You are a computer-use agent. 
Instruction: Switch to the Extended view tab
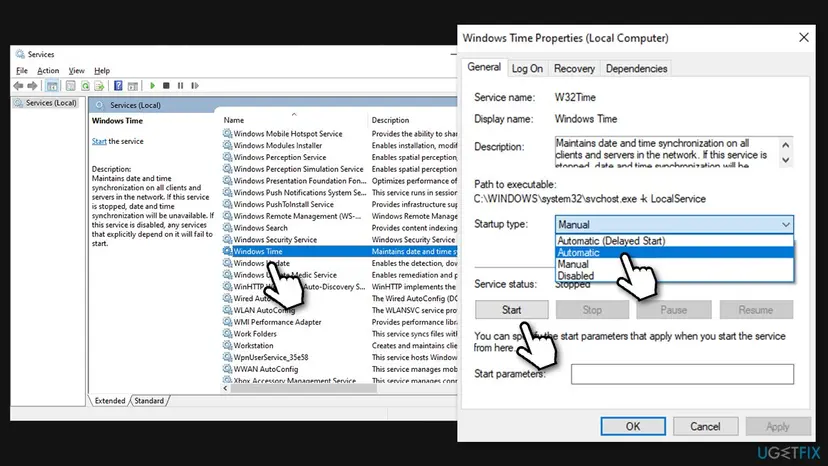[x=110, y=400]
